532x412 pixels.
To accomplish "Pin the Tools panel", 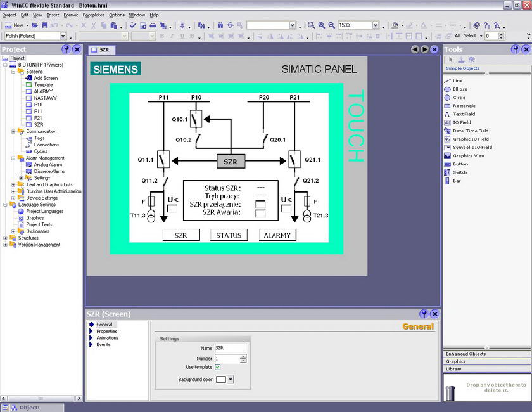I will (516, 49).
